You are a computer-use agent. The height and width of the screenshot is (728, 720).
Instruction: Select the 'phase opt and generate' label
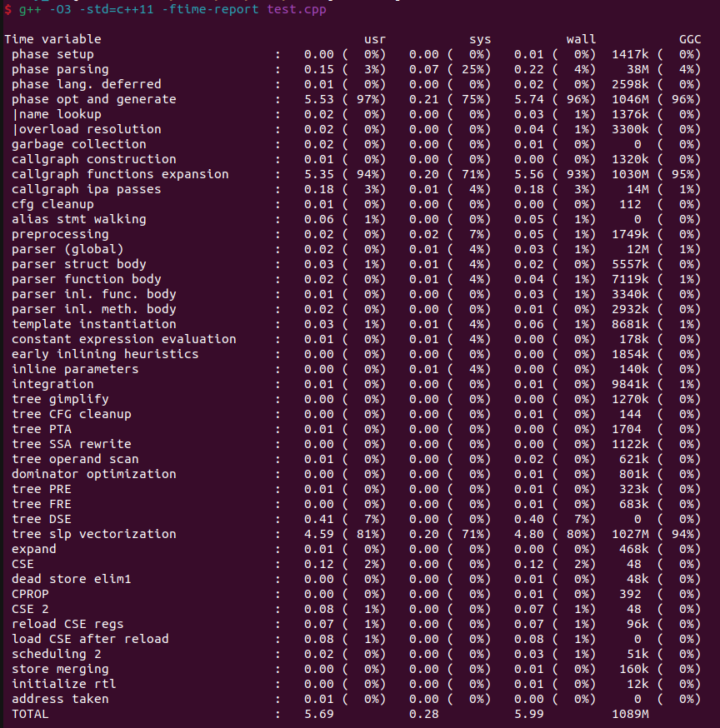[x=93, y=99]
